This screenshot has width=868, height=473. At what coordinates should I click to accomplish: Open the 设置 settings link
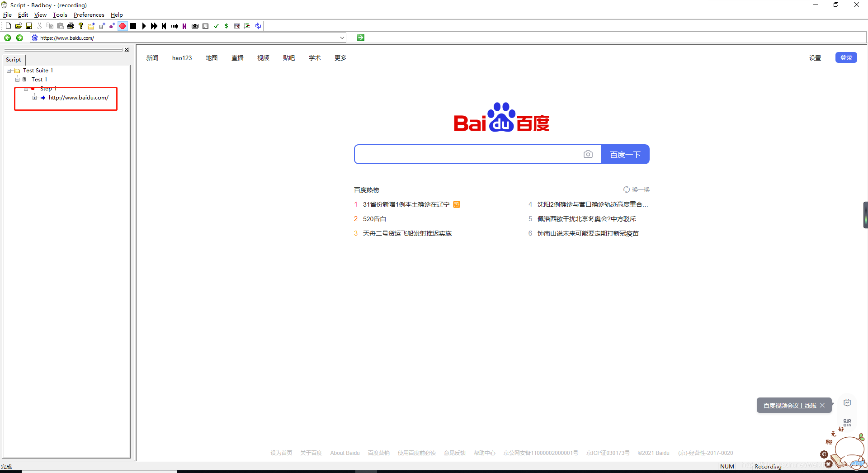[815, 58]
